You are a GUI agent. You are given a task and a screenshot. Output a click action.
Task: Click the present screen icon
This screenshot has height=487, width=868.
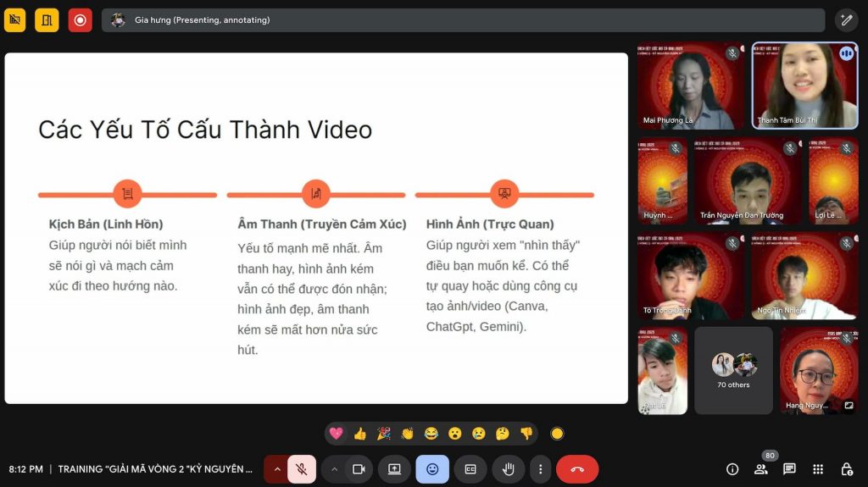(394, 469)
